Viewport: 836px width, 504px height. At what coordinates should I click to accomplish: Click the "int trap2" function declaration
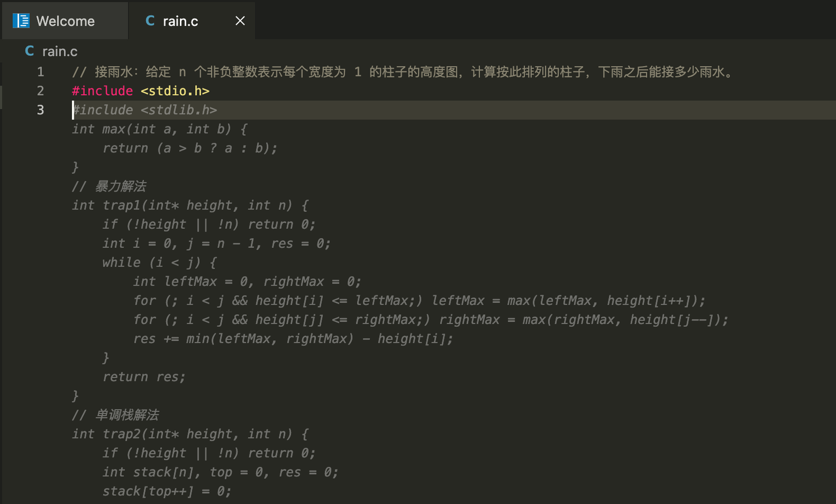tap(190, 434)
